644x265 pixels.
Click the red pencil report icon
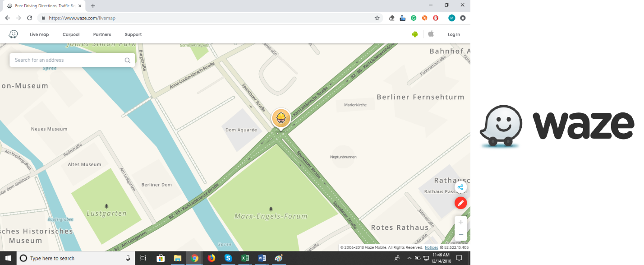[460, 203]
